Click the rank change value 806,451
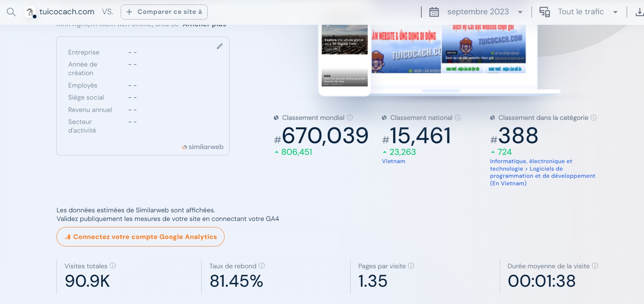This screenshot has width=644, height=304. (x=297, y=152)
